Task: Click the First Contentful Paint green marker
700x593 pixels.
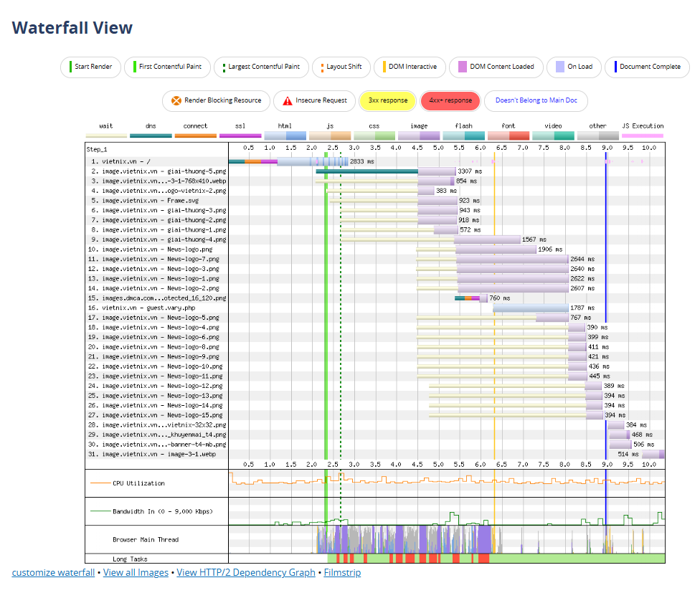Action: coord(134,67)
